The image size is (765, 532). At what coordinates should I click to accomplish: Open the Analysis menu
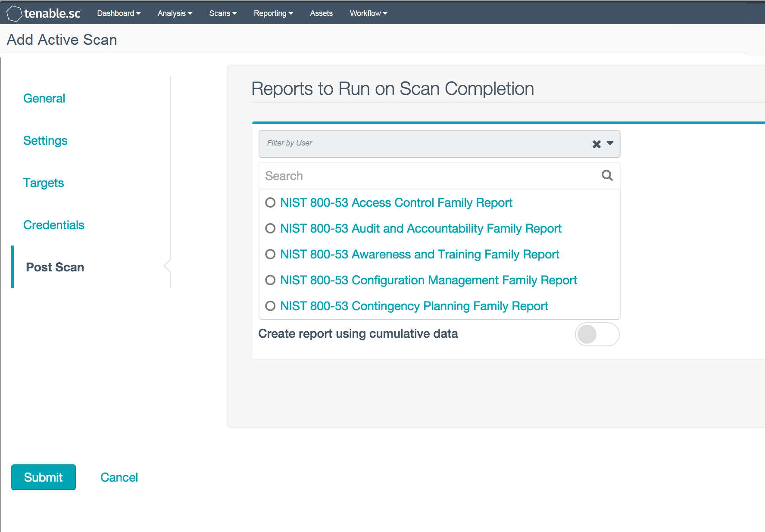pos(174,13)
